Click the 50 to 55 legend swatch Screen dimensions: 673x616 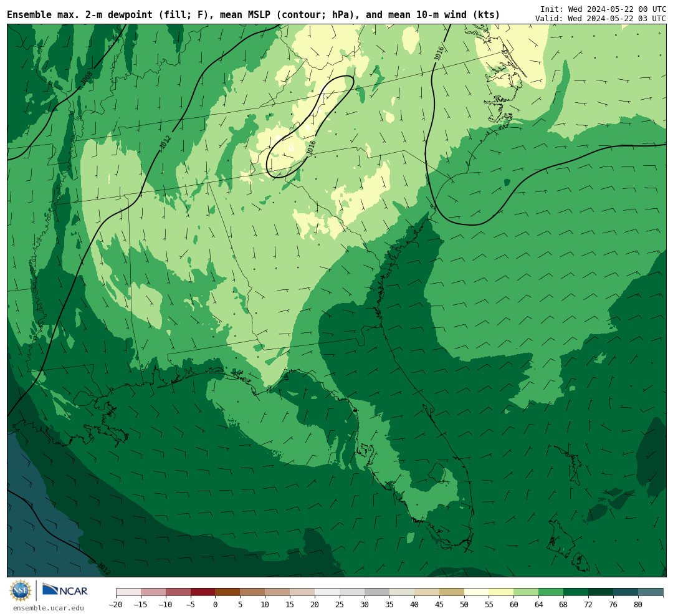477,592
